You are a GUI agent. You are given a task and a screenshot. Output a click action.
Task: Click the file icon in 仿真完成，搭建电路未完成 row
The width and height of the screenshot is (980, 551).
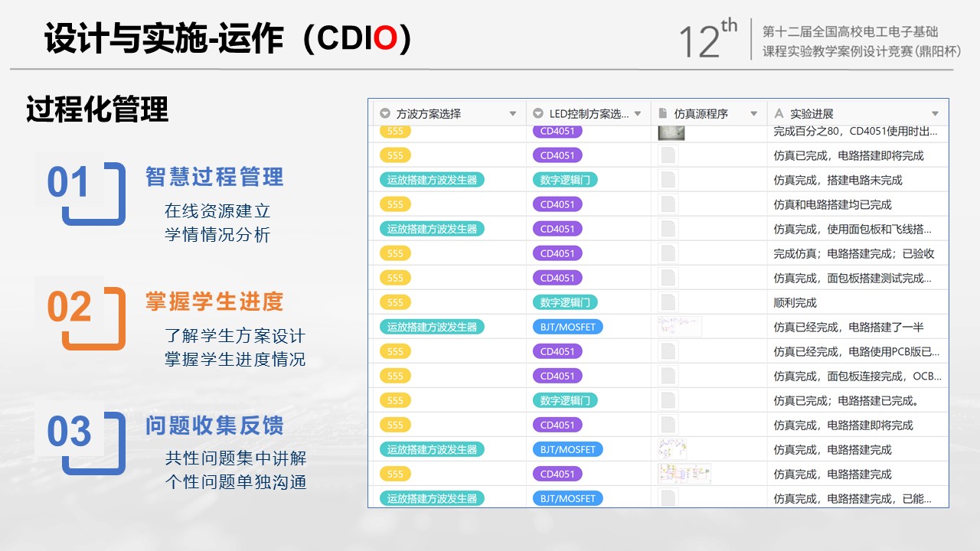(x=668, y=180)
